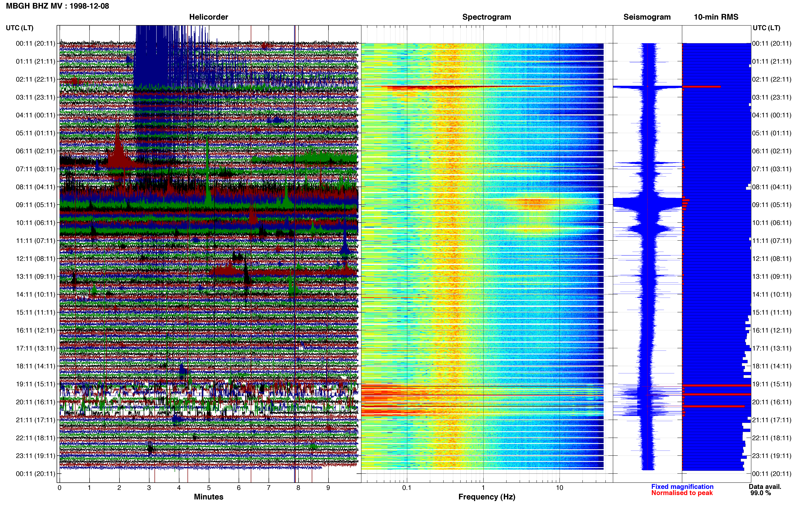Click right-axis time label "20:11 (16:11)"
Screen dimensions: 812x508
coord(772,402)
